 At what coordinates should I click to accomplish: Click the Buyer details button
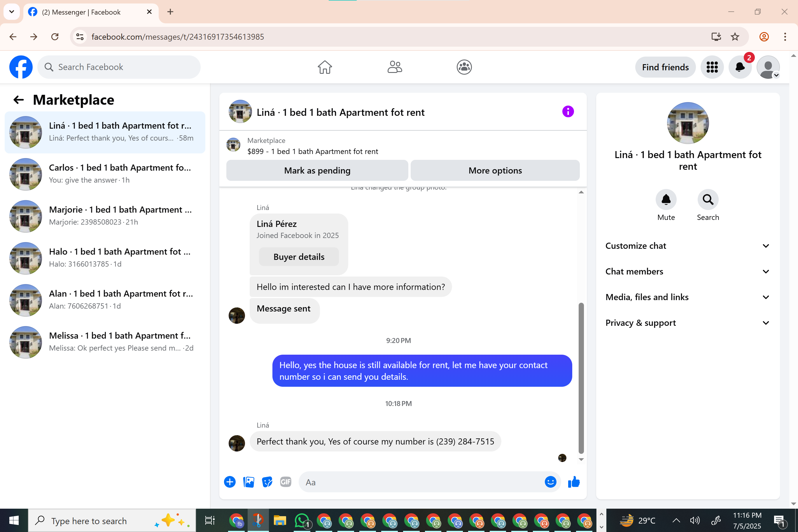(x=299, y=257)
